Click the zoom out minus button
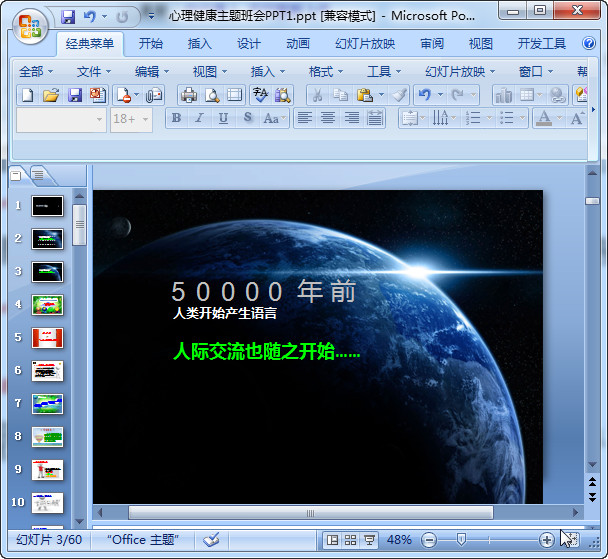 [429, 540]
